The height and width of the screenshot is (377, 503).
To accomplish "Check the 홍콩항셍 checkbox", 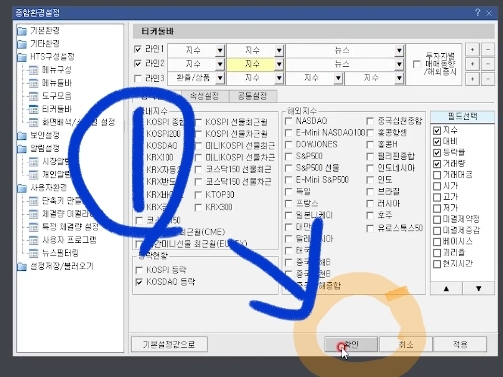I will [x=370, y=133].
